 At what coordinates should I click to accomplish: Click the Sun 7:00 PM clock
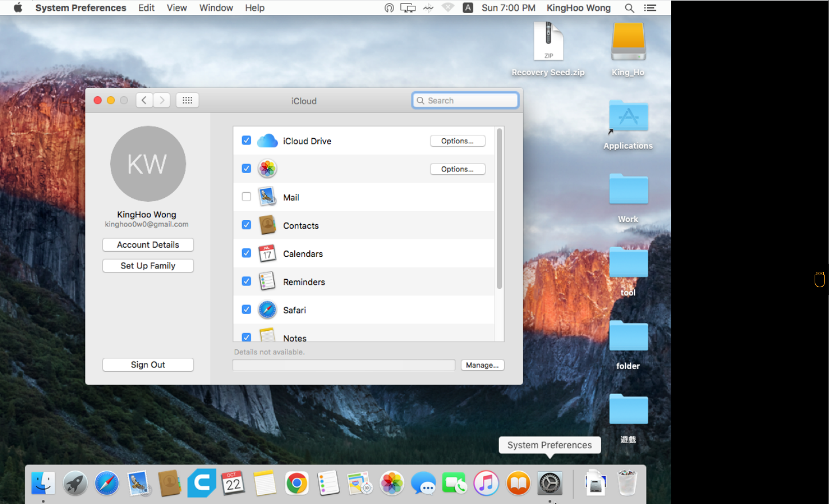(508, 8)
